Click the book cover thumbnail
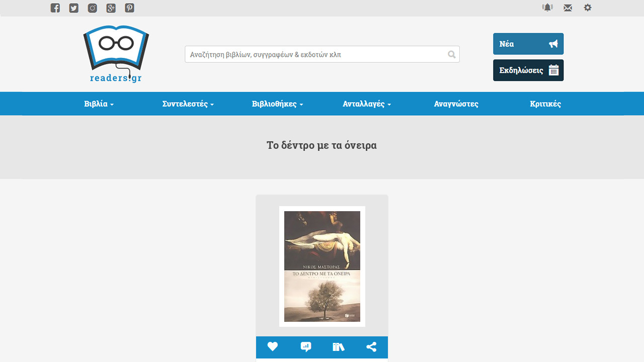This screenshot has width=644, height=362. [x=322, y=266]
